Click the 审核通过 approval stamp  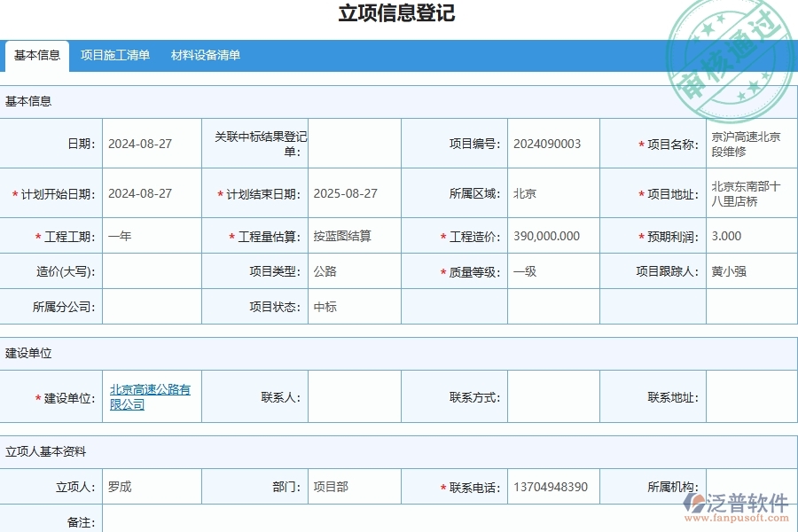pos(731,46)
